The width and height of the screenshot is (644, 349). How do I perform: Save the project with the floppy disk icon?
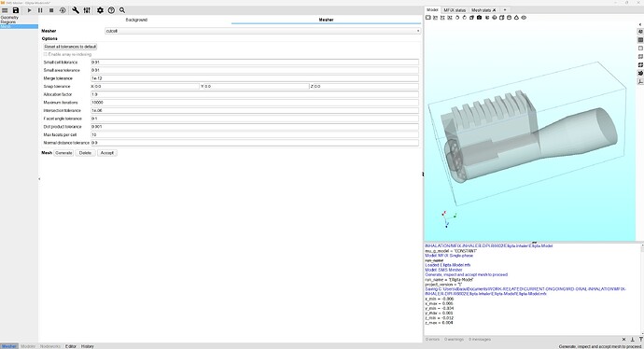(x=16, y=10)
